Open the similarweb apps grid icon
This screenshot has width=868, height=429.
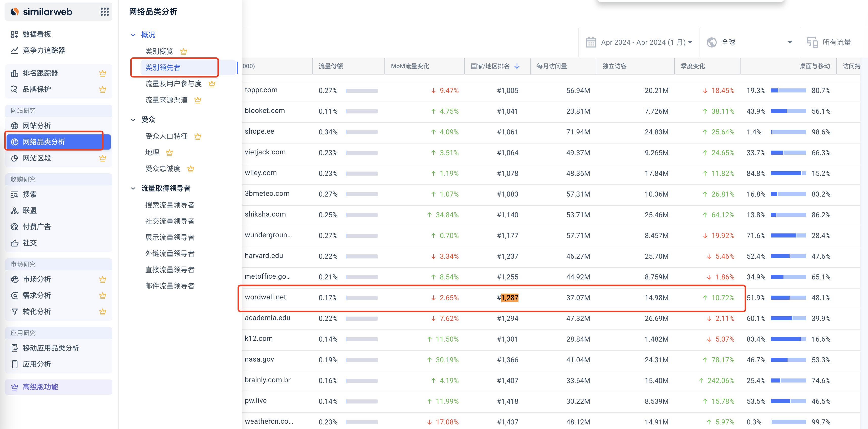[104, 12]
